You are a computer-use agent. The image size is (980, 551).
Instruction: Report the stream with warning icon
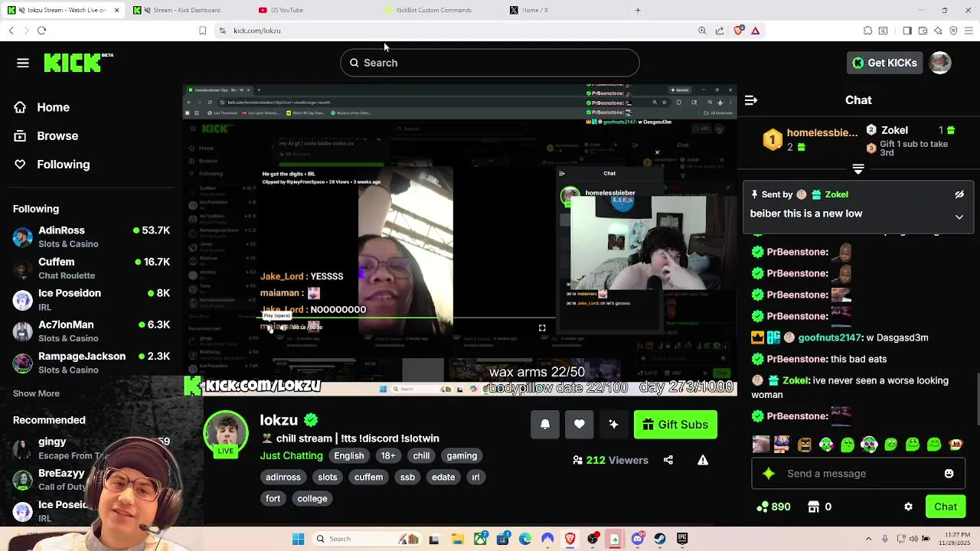703,460
